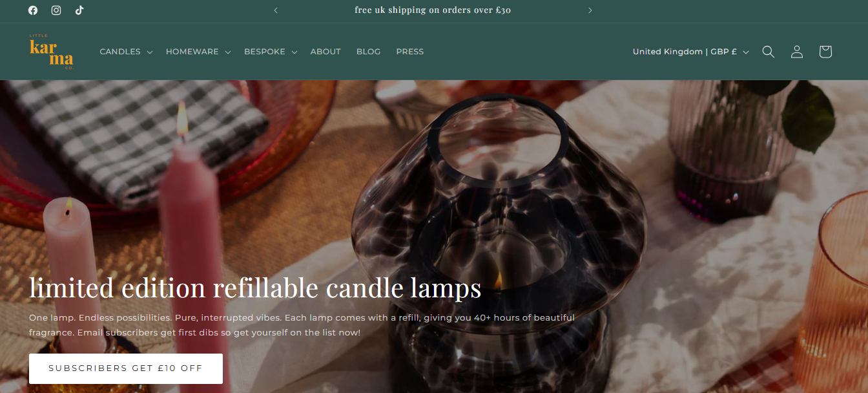
Task: Open the United Kingdom GBP currency selector
Action: click(690, 52)
